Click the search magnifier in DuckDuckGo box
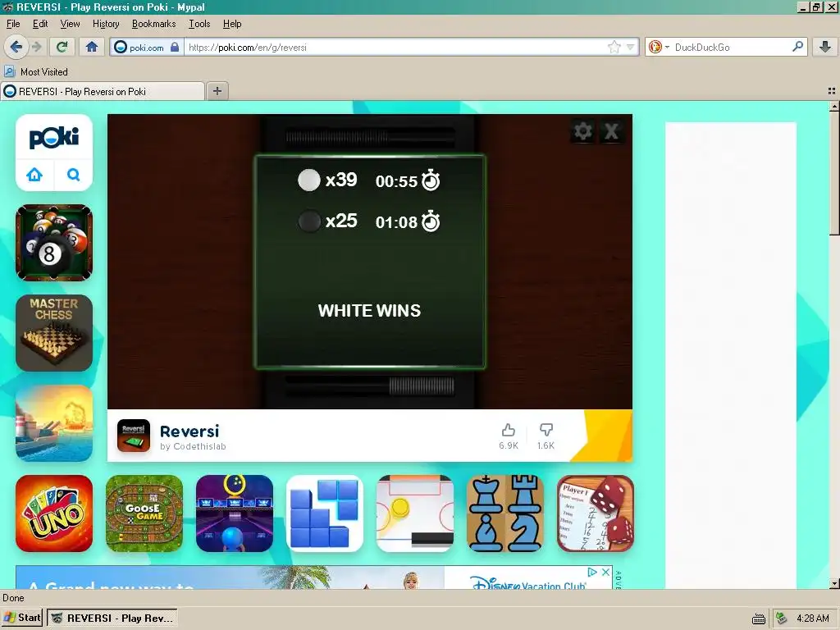Viewport: 840px width, 630px height. (797, 47)
